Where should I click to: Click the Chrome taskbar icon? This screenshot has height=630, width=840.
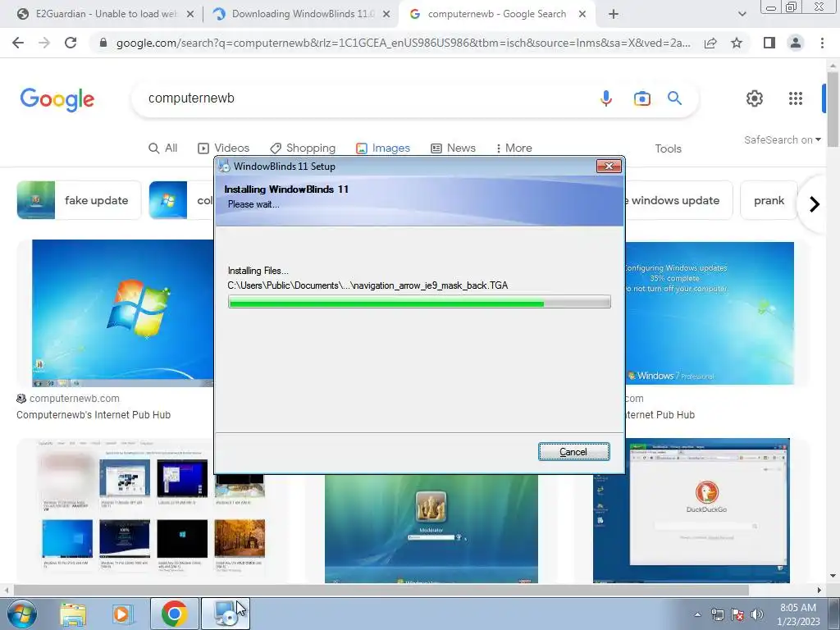coord(174,614)
